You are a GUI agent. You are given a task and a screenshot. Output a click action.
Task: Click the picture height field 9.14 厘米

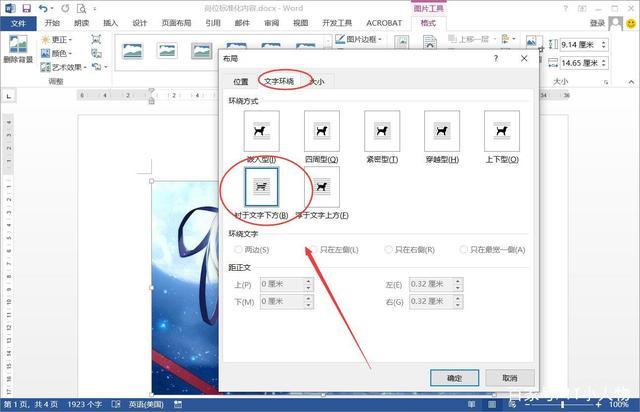[584, 45]
